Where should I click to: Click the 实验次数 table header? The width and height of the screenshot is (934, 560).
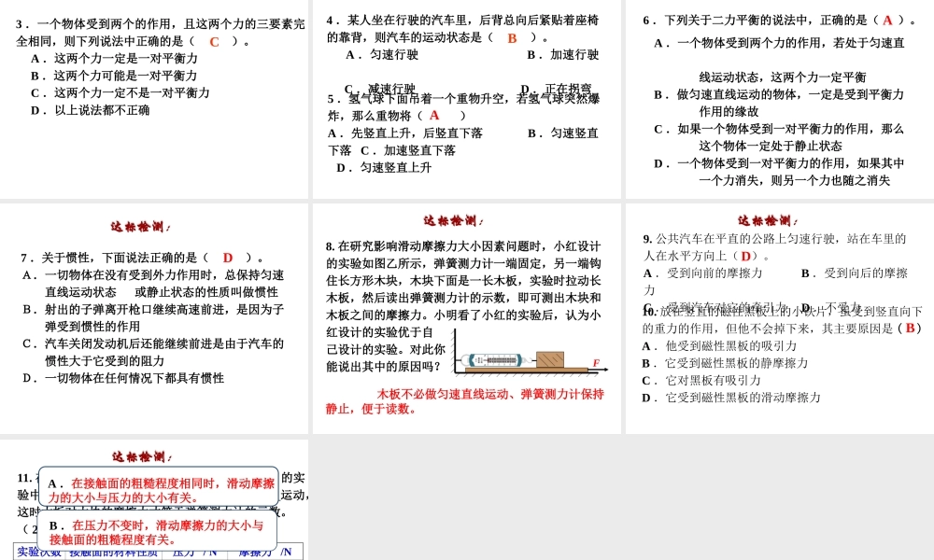click(39, 552)
